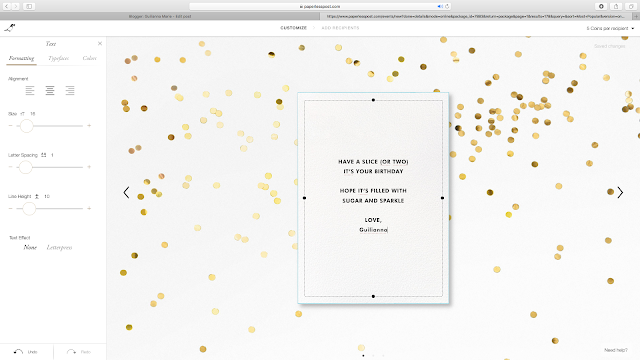Image resolution: width=640 pixels, height=360 pixels.
Task: Click the right text box handle
Action: [442, 198]
